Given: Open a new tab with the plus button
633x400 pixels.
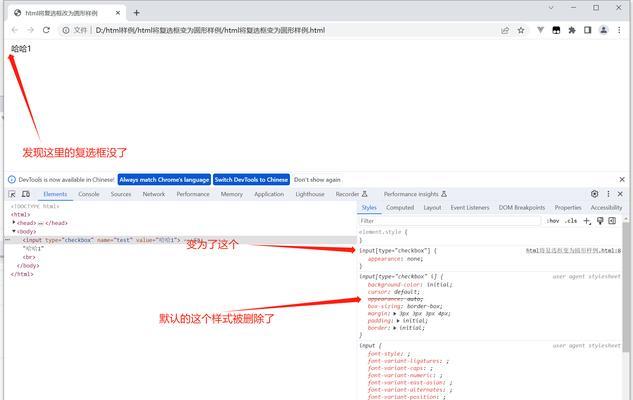Looking at the screenshot, I should 136,13.
